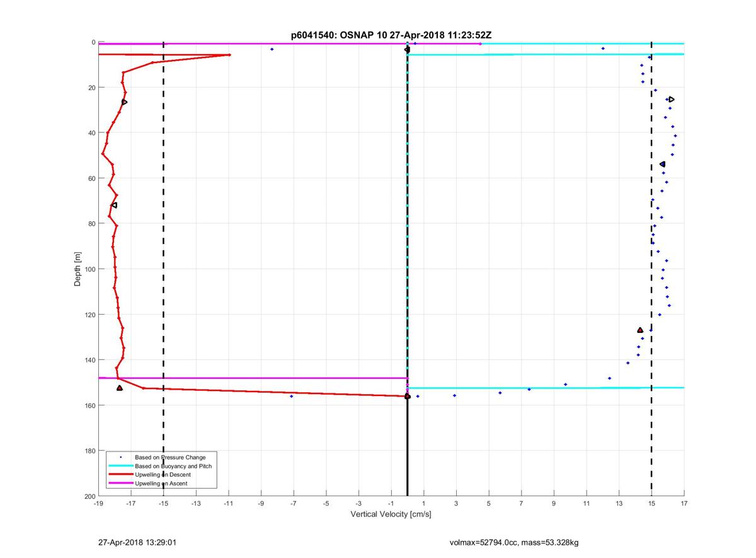This screenshot has width=756, height=558.
Task: Click x-axis tick label '-11'
Action: coord(228,503)
